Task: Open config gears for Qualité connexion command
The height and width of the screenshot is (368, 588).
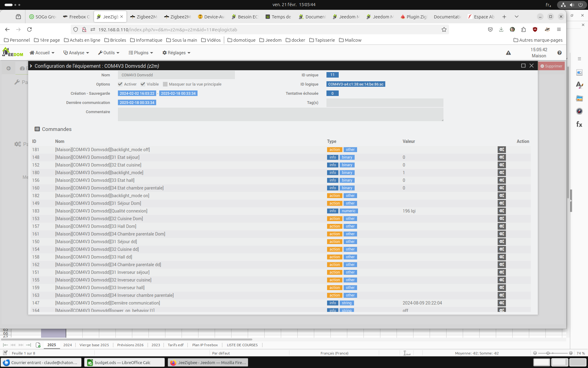Action: (x=501, y=211)
